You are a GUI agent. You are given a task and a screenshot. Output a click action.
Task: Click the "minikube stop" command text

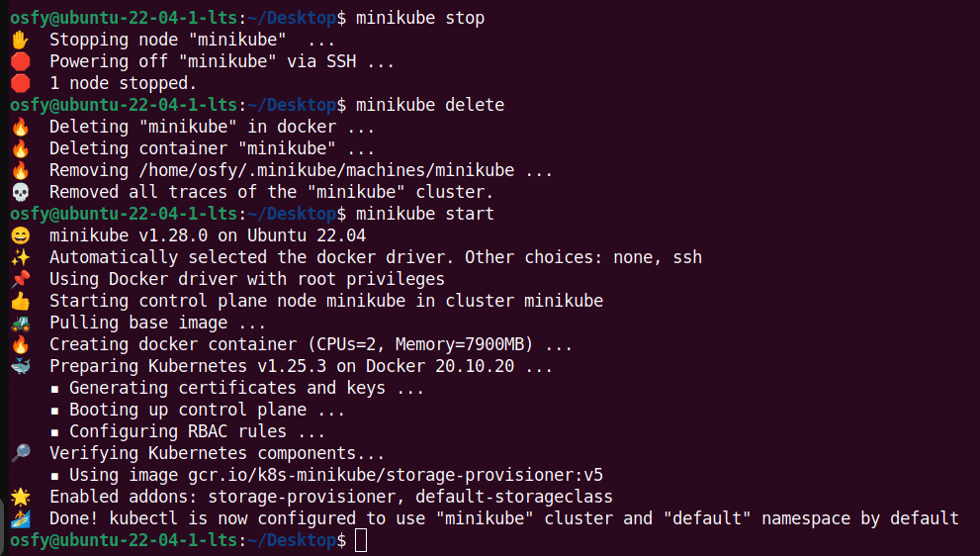click(420, 18)
